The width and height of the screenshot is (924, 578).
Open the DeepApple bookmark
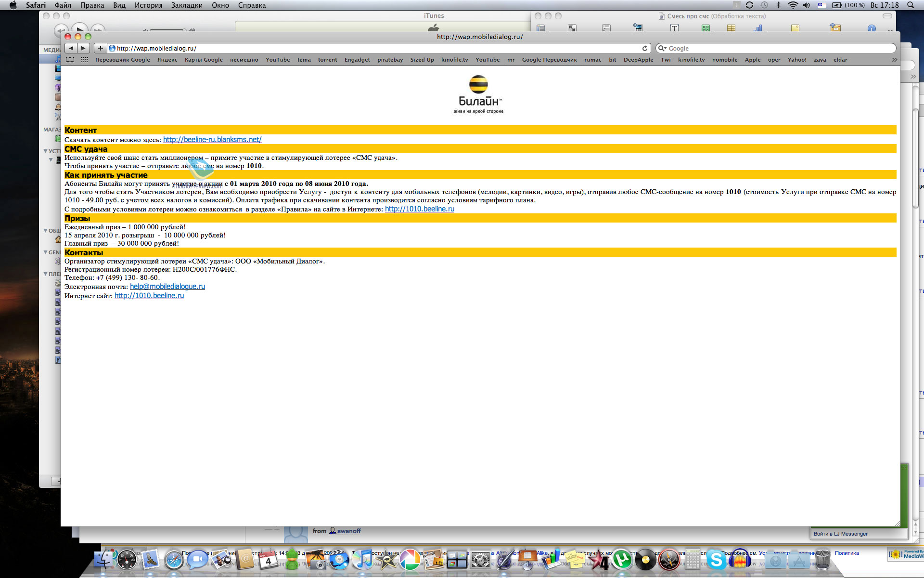coord(638,60)
